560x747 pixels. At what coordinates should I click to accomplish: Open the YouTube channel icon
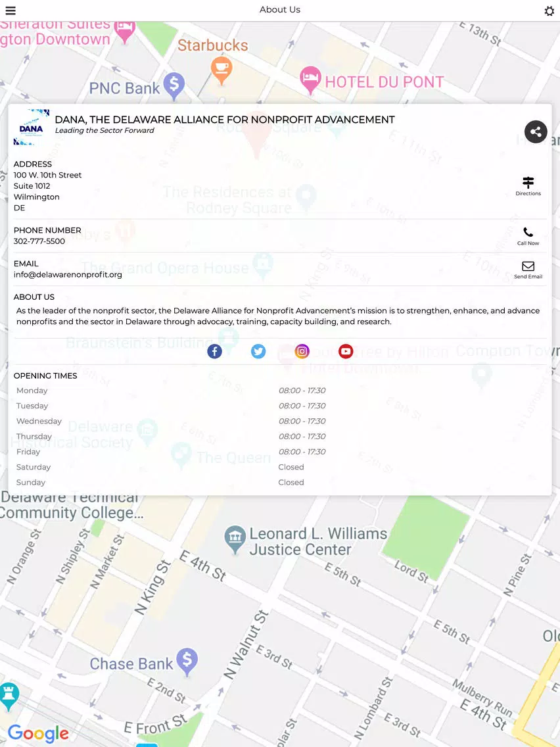coord(346,352)
